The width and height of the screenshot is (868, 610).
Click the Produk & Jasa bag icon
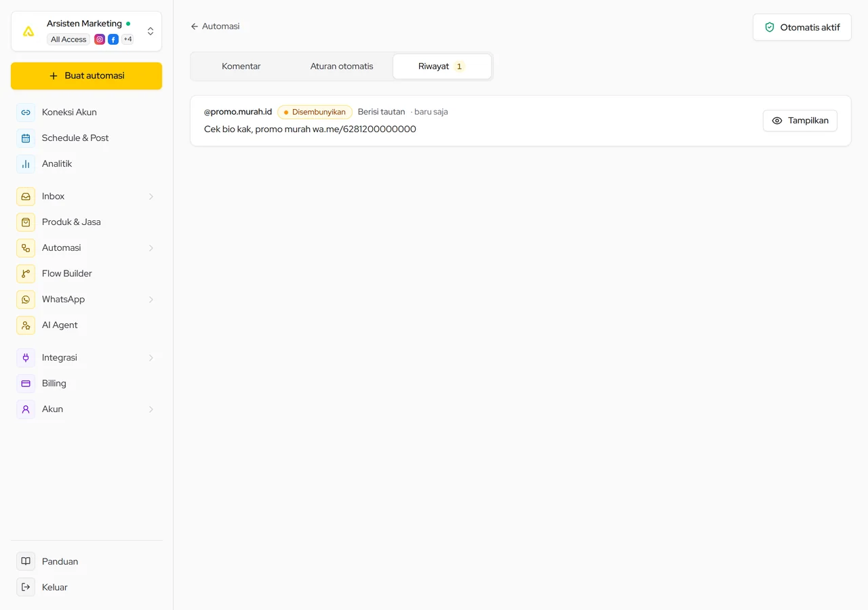26,222
